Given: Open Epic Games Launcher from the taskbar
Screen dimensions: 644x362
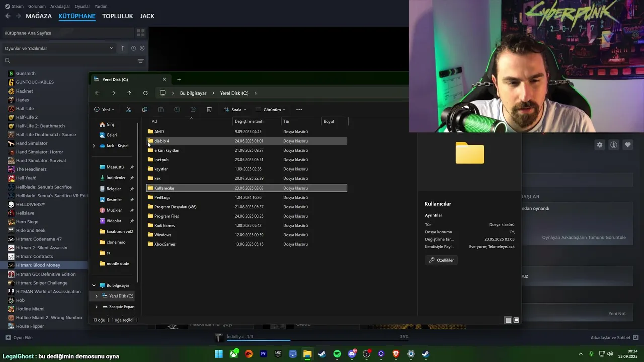Looking at the screenshot, I should (x=278, y=354).
